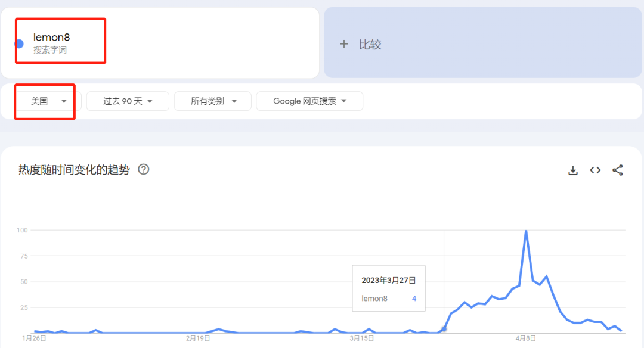Open the 美国 region dropdown
644x348 pixels.
coord(48,101)
